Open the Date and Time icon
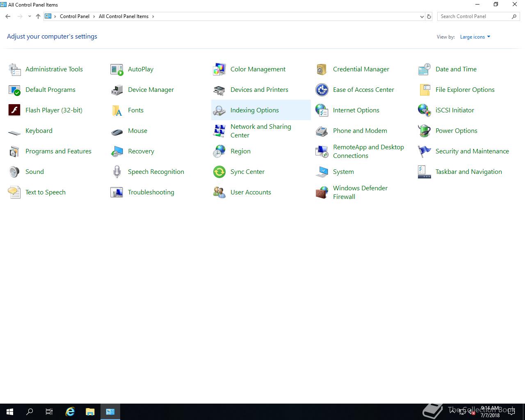The height and width of the screenshot is (420, 525). point(425,69)
